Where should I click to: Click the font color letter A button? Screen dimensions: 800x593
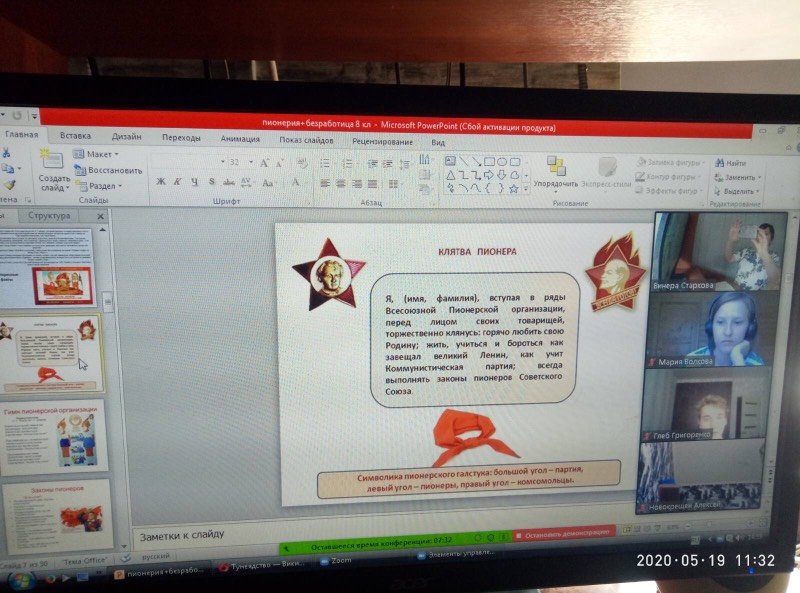pos(295,183)
